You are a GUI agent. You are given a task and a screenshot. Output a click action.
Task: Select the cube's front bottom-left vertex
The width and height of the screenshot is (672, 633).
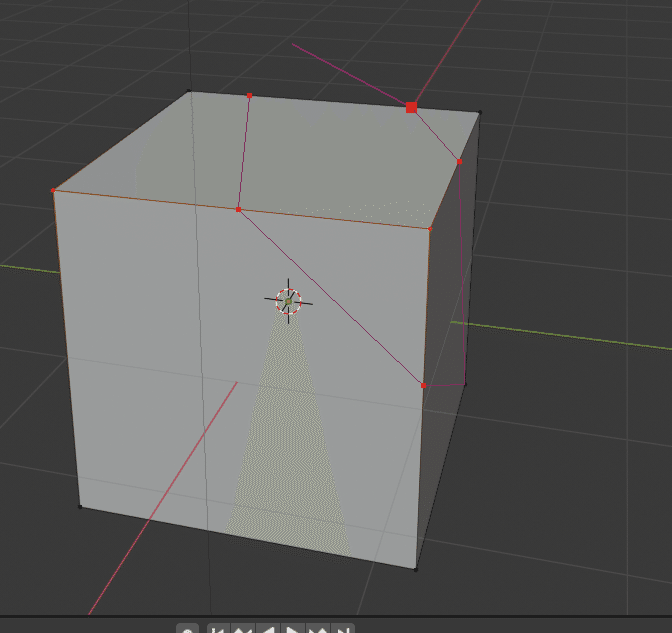[x=80, y=507]
